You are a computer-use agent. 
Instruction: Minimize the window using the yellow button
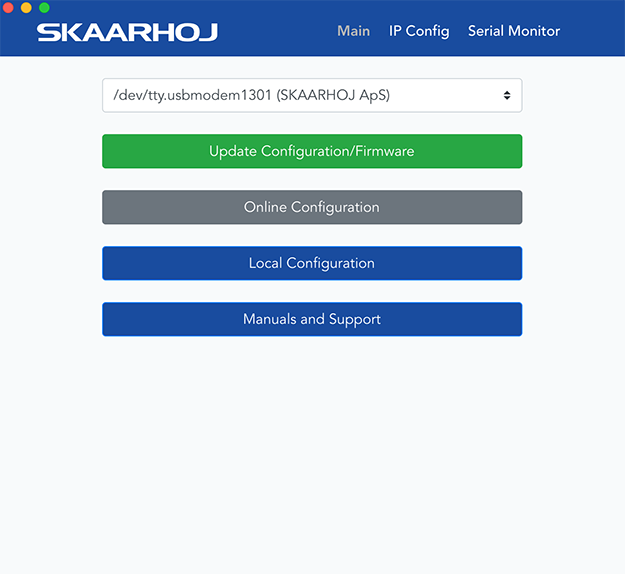(x=26, y=7)
